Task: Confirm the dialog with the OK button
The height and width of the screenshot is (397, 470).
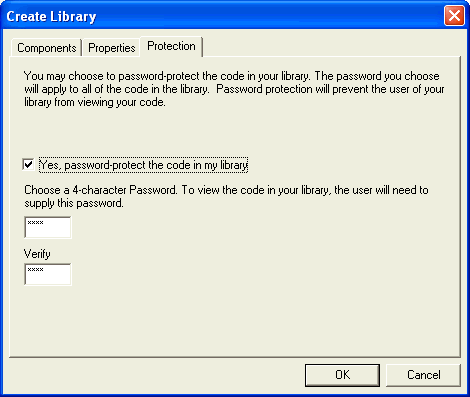Action: 342,375
